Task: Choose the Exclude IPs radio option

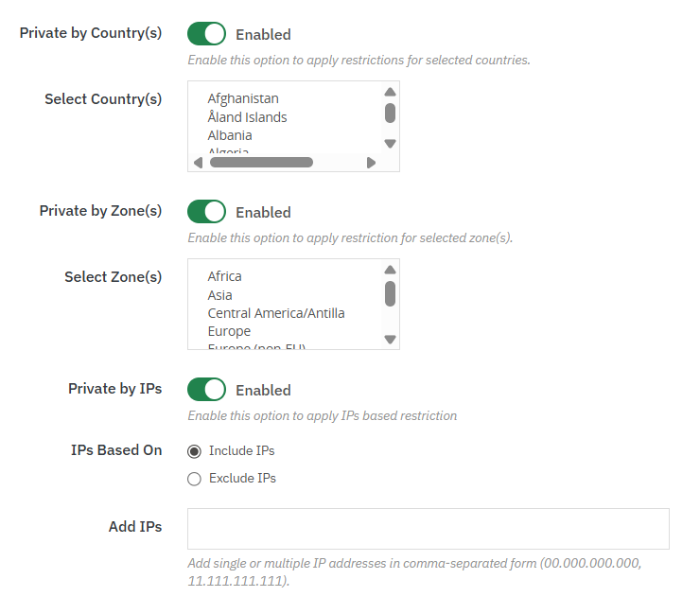Action: [195, 479]
